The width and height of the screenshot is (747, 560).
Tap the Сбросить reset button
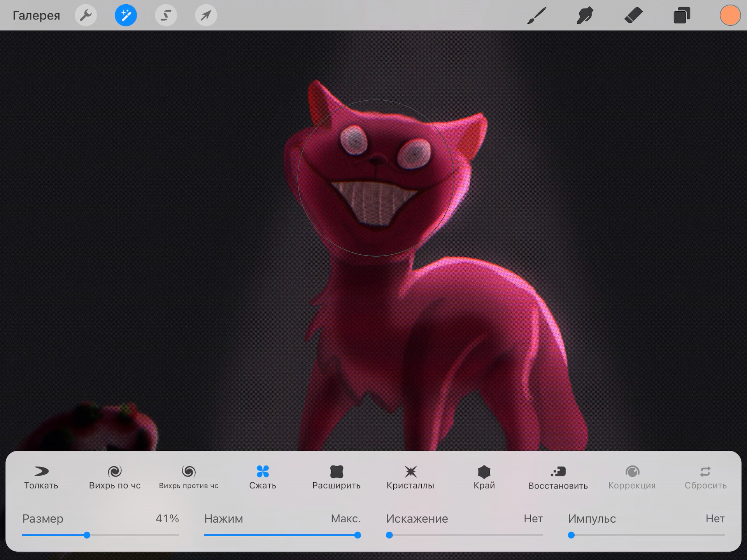(x=706, y=478)
